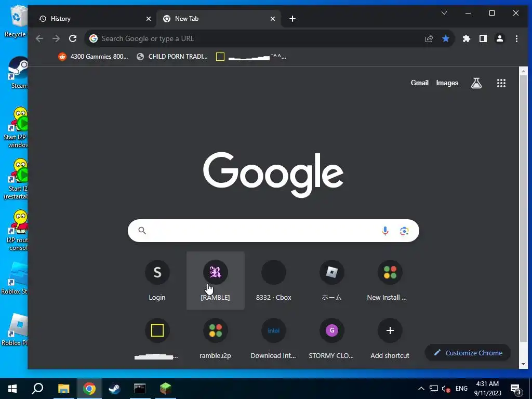532x399 pixels.
Task: Go back with the back arrow
Action: coord(39,38)
